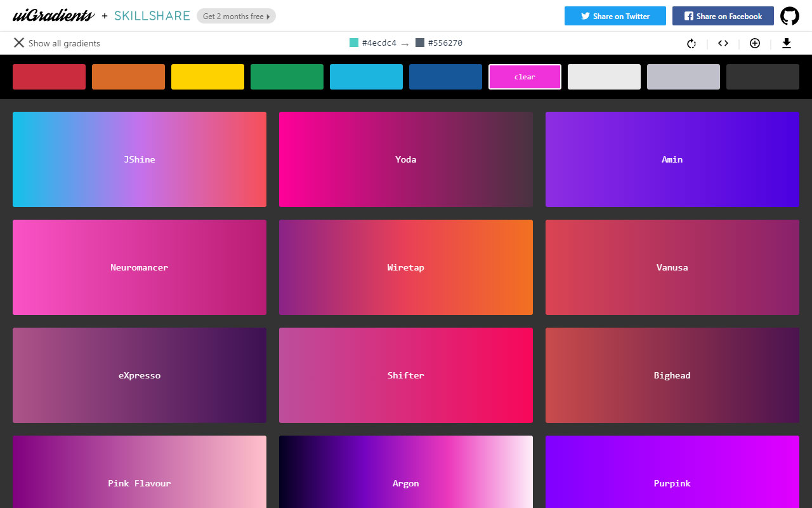Click the arrow between the hex codes
This screenshot has height=508, width=812.
point(404,43)
